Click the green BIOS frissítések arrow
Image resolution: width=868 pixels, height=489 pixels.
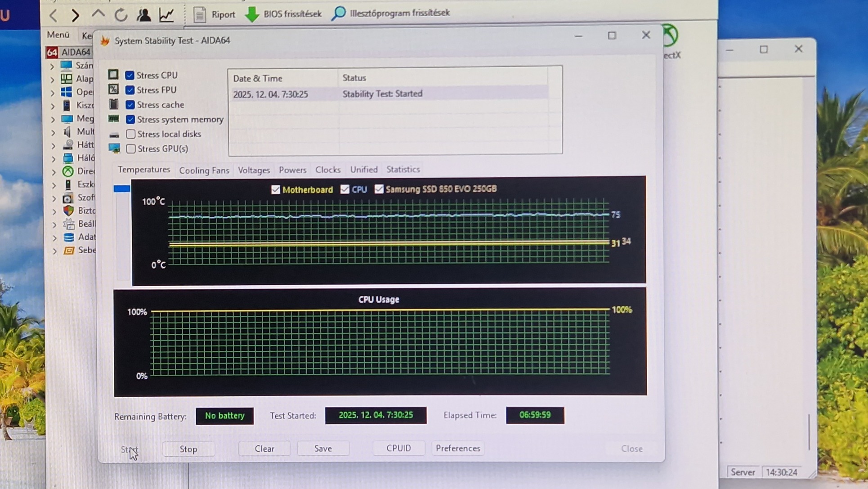(x=252, y=14)
